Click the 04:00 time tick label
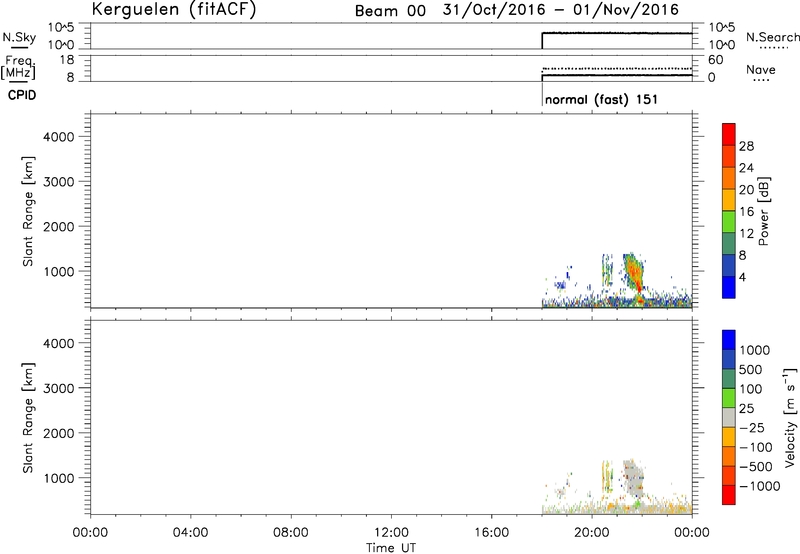Viewport: 800px width, 554px height. pos(191,533)
